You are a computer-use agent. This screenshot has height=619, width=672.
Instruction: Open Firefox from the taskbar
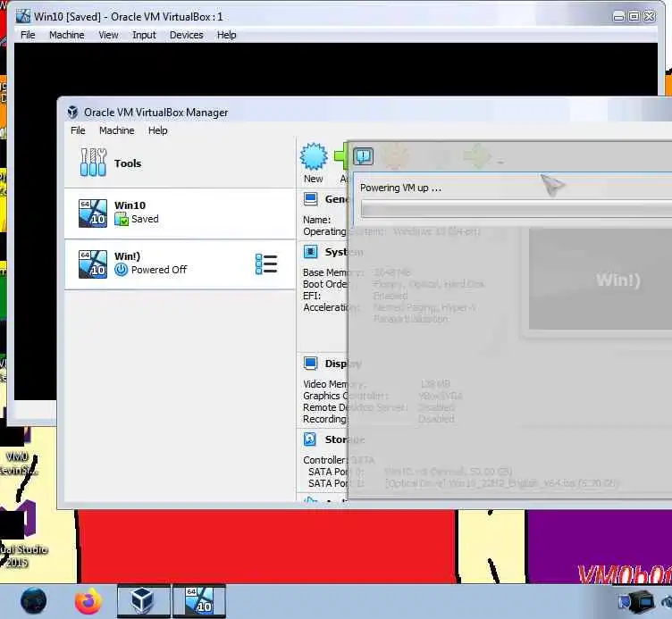click(88, 601)
